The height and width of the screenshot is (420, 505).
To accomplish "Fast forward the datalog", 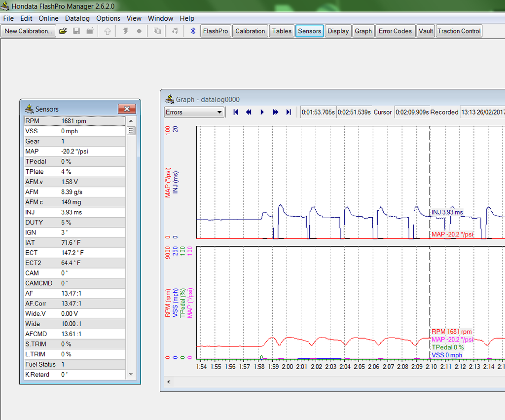I will (275, 112).
